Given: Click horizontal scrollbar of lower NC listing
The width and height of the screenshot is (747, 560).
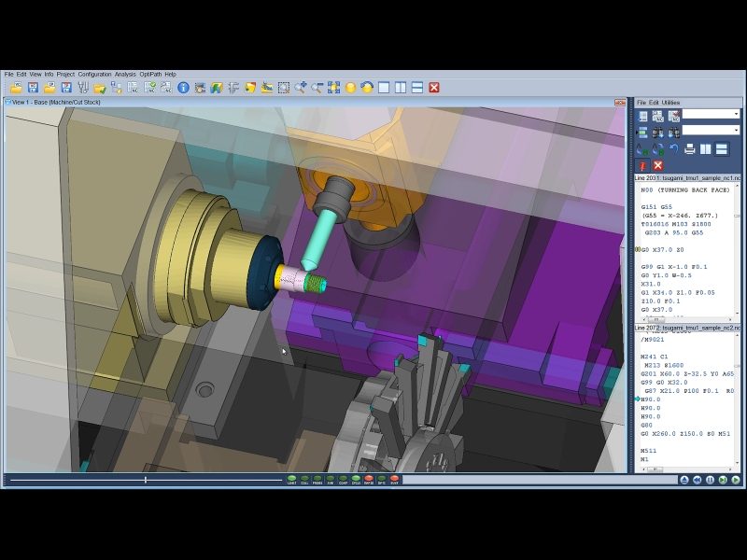Looking at the screenshot, I should [x=687, y=469].
